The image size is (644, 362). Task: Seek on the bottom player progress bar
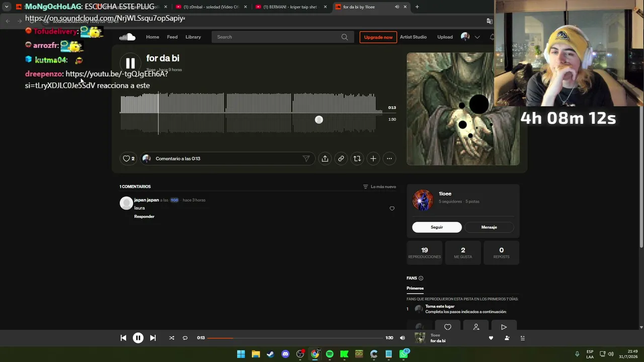pyautogui.click(x=295, y=338)
